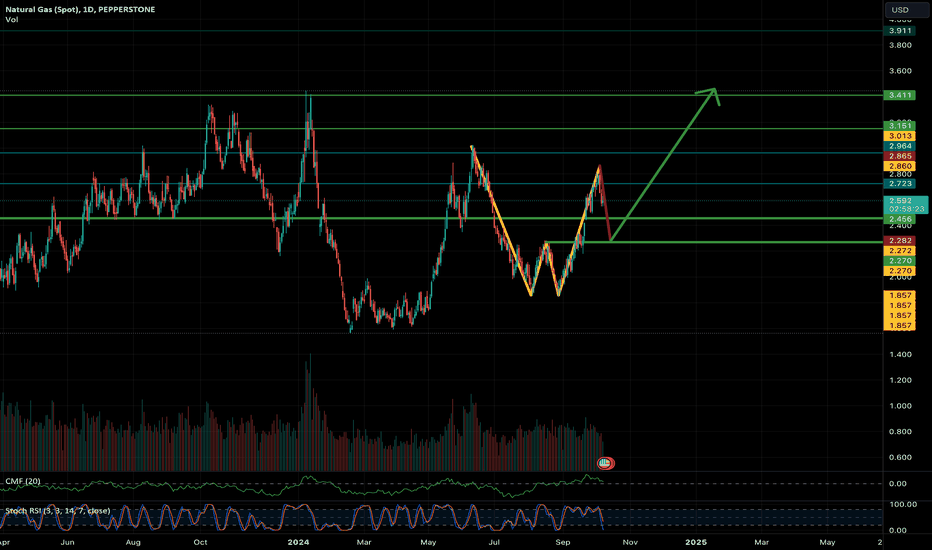
Task: Click the 3.911 price label
Action: [900, 30]
